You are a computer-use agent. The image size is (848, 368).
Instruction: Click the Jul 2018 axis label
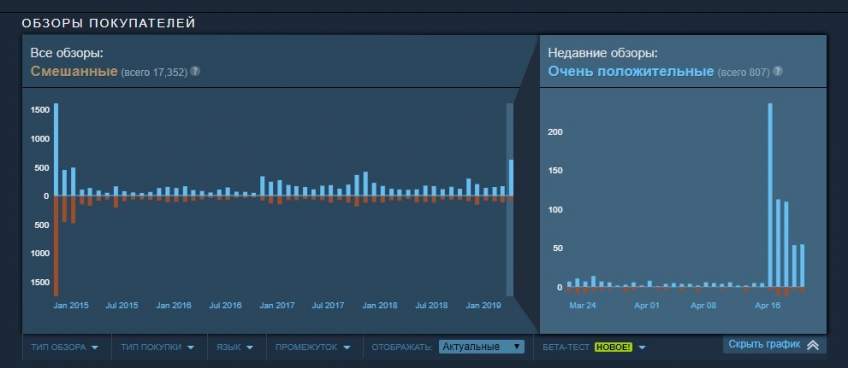click(432, 306)
